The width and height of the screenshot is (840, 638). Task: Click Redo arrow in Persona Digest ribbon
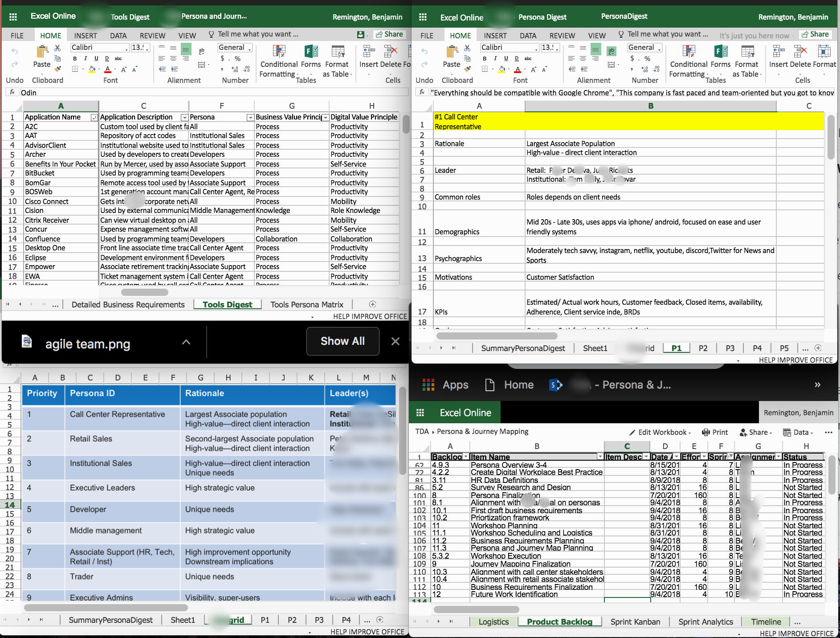pos(424,64)
